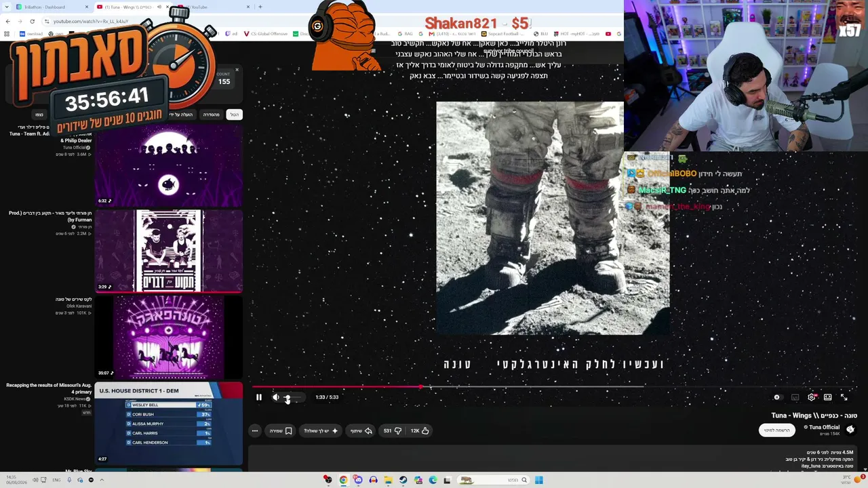Open the HOT -myHOT bookmark
The height and width of the screenshot is (488, 868).
click(576, 34)
